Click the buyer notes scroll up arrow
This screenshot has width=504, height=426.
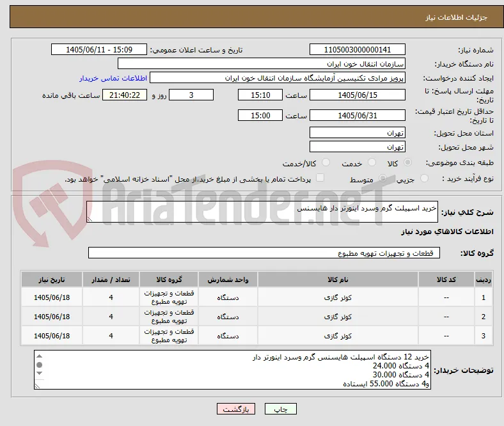coord(39,356)
